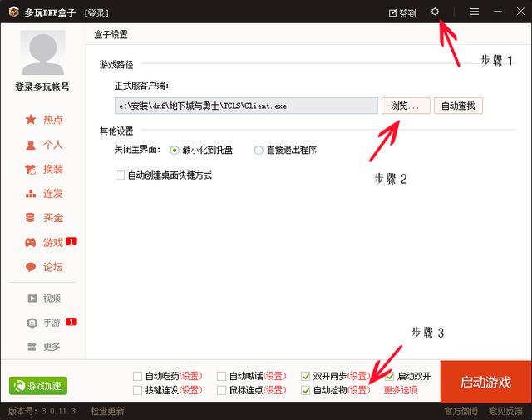
Task: Open the hamburger menu in title bar
Action: tap(475, 12)
